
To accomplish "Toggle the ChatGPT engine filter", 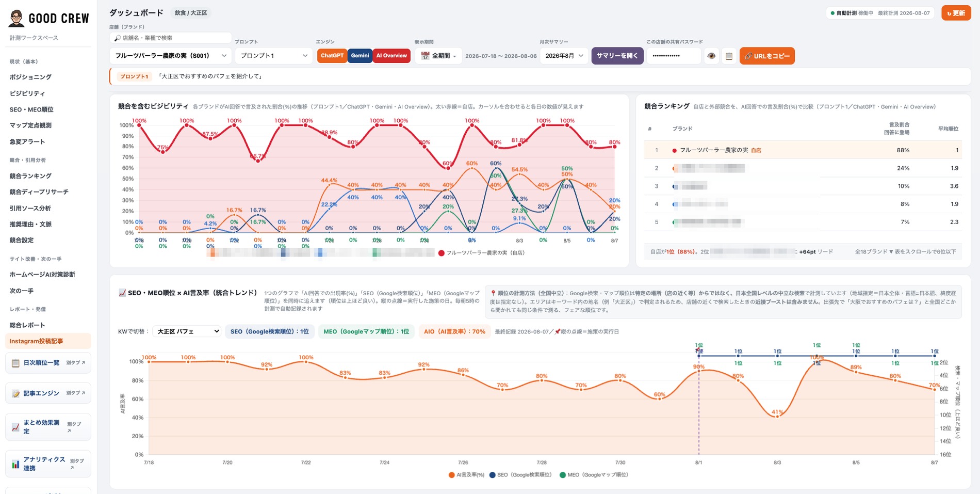I will point(332,56).
